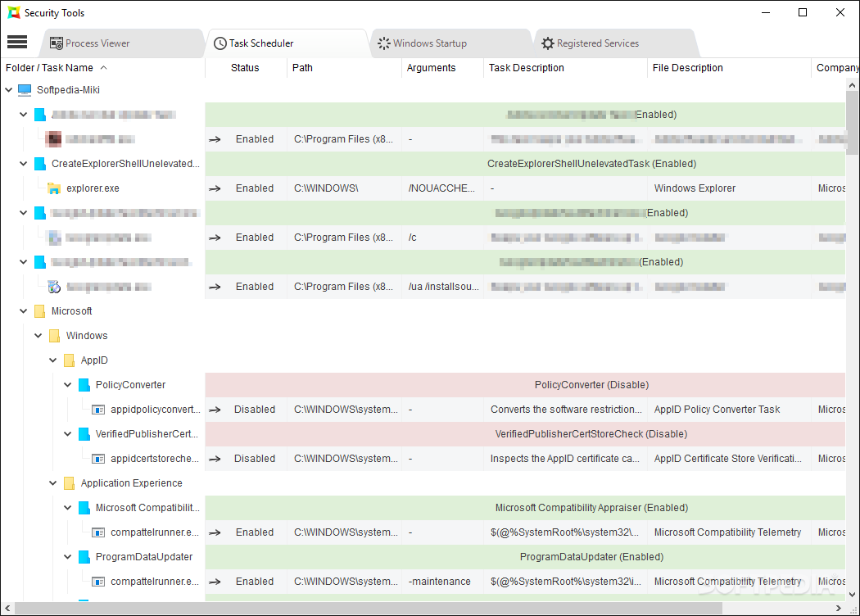Click the Task Scheduler clock icon
This screenshot has width=860, height=616.
[x=220, y=43]
